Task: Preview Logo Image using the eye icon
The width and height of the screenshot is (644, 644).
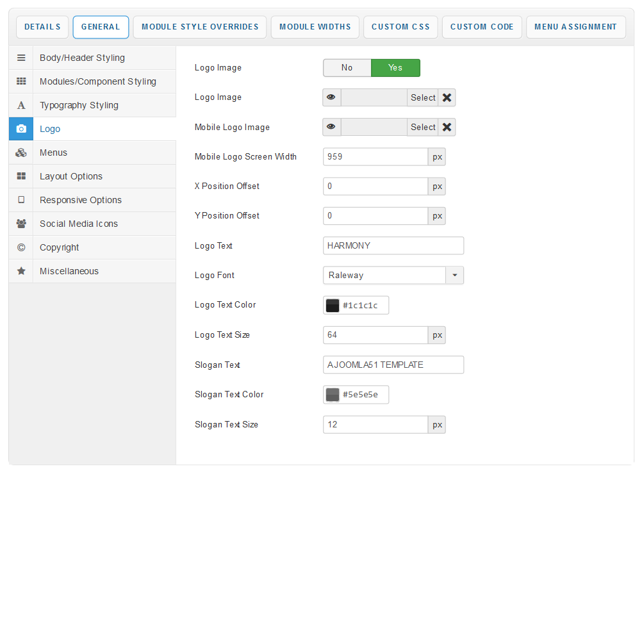Action: point(331,97)
